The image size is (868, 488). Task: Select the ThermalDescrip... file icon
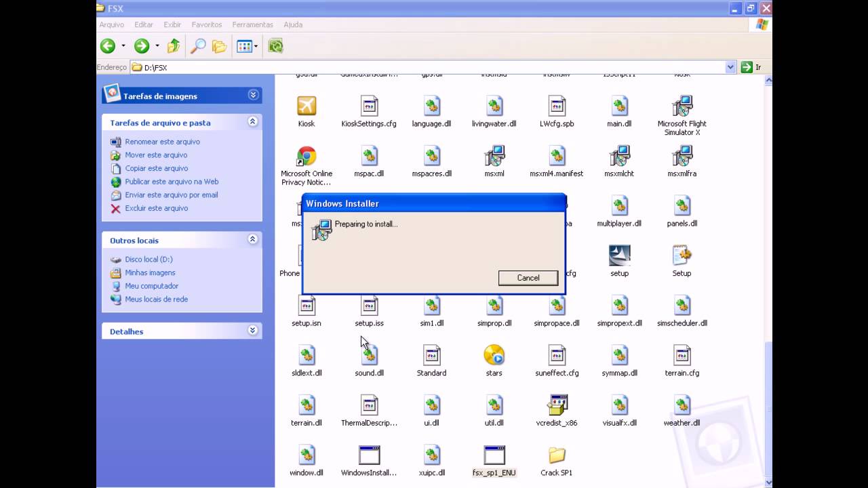point(369,405)
